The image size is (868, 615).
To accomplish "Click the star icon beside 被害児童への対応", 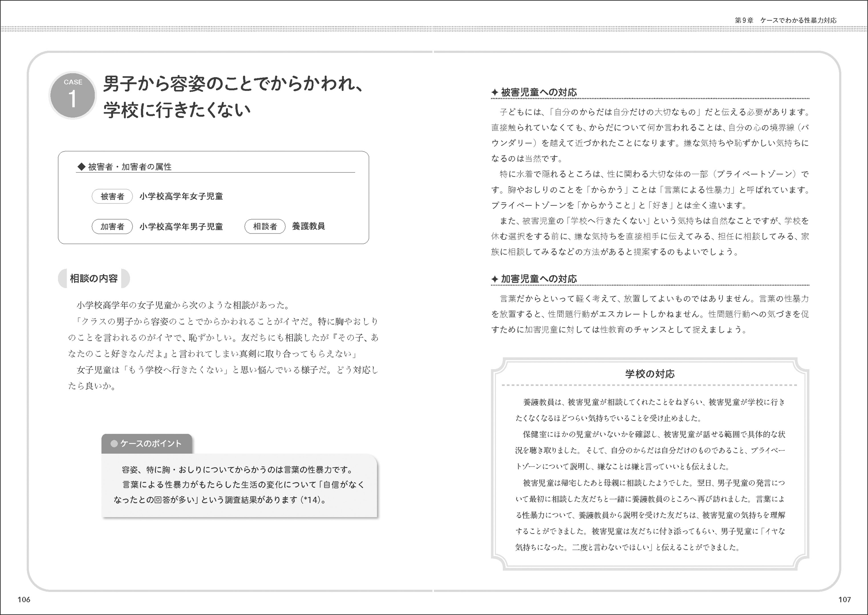I will tap(494, 92).
